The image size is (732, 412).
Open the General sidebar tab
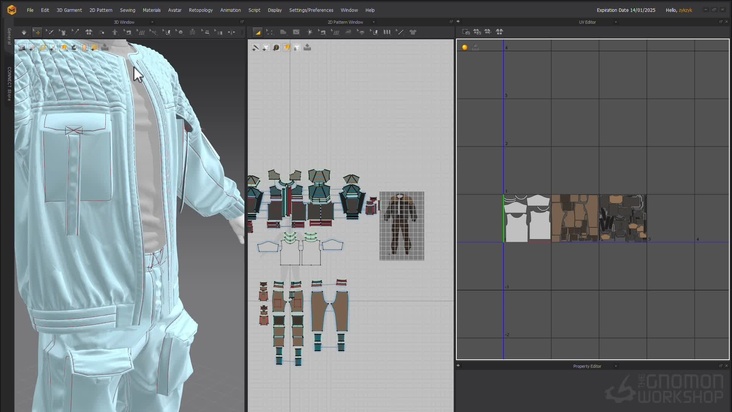pos(8,36)
